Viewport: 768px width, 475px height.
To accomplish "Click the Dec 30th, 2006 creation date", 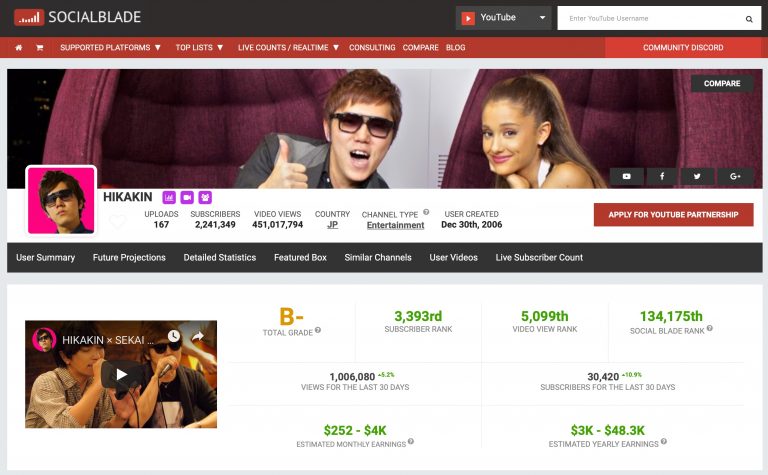I will [x=471, y=225].
